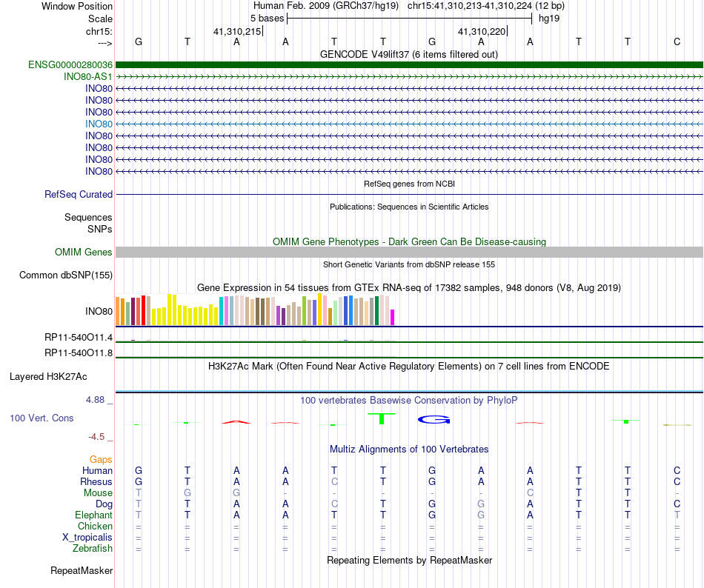Image resolution: width=704 pixels, height=588 pixels.
Task: Open the Common dbSNP(155) track label
Action: tap(66, 275)
